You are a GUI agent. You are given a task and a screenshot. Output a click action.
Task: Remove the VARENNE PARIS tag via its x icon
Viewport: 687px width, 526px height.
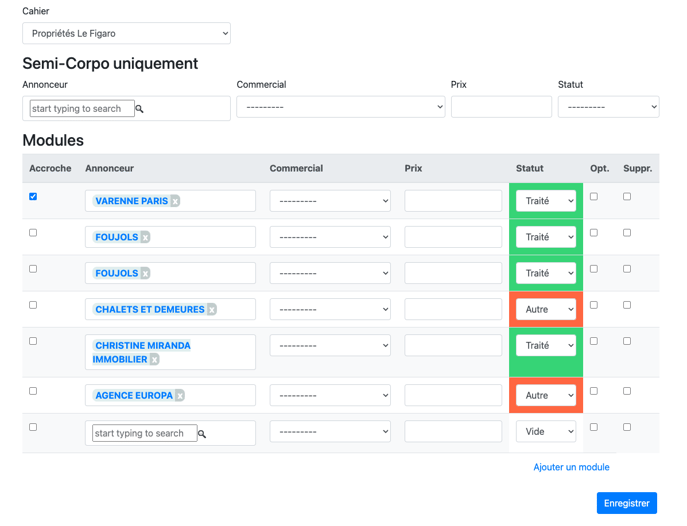pyautogui.click(x=175, y=201)
